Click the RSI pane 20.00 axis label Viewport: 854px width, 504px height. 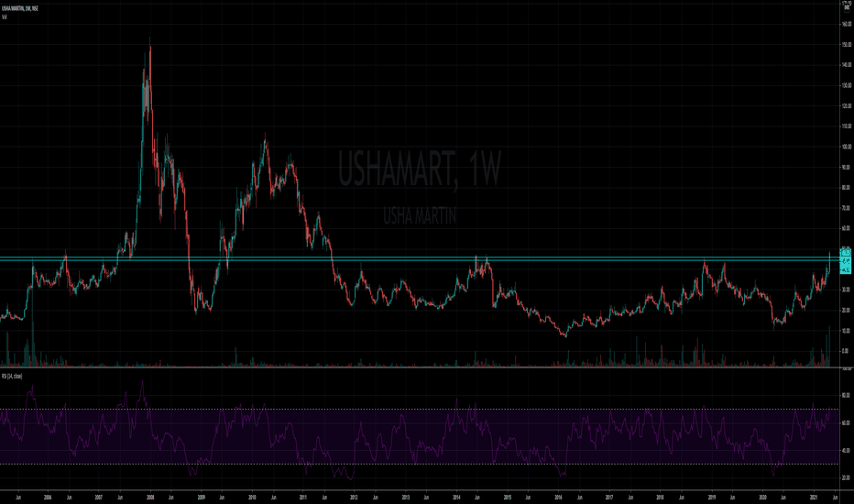click(847, 477)
